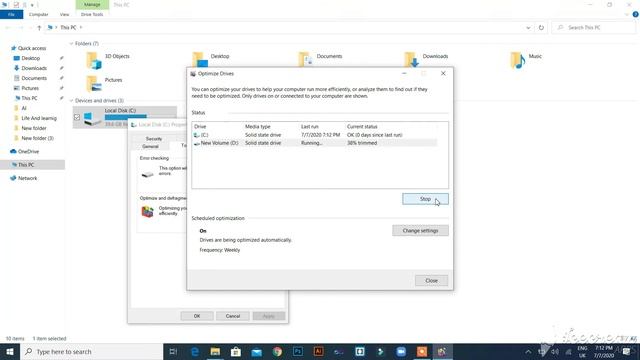The image size is (640, 360).
Task: Launch Google Chrome from the taskbar
Action: pos(277,351)
